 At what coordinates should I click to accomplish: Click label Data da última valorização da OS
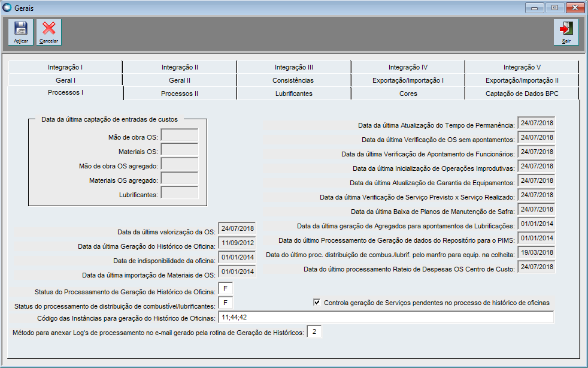click(166, 232)
